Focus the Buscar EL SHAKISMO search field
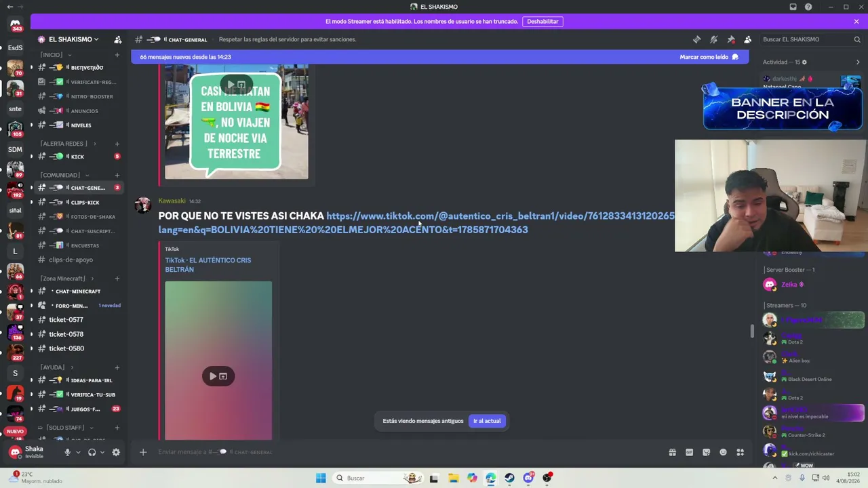 click(x=810, y=39)
